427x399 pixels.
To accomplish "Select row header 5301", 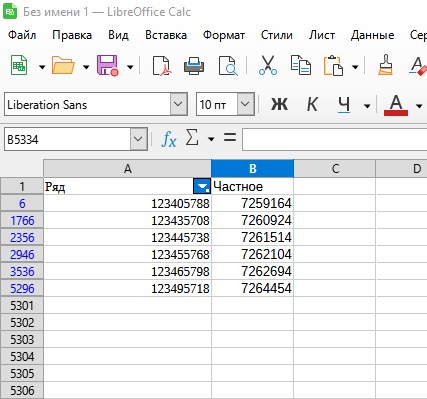I will pyautogui.click(x=22, y=305).
